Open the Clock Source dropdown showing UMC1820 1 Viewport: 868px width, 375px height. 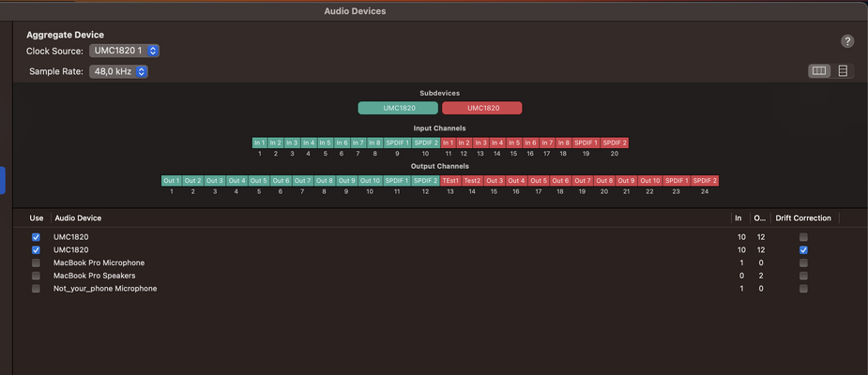(125, 51)
